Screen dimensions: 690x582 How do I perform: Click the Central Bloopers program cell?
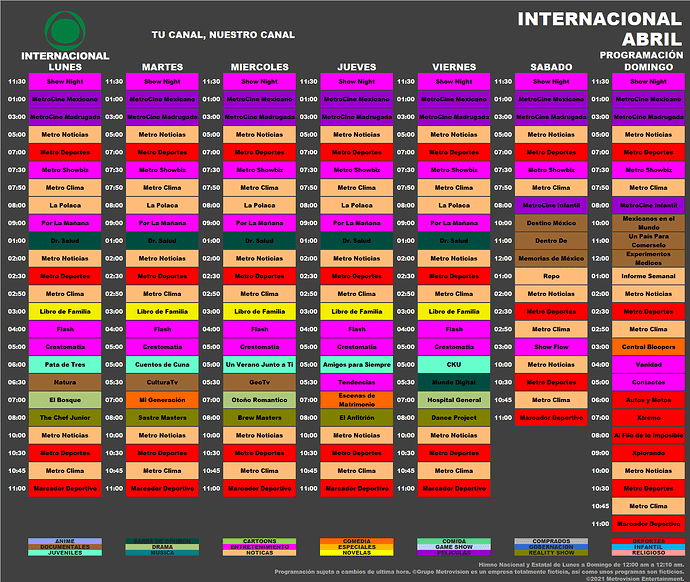point(649,347)
